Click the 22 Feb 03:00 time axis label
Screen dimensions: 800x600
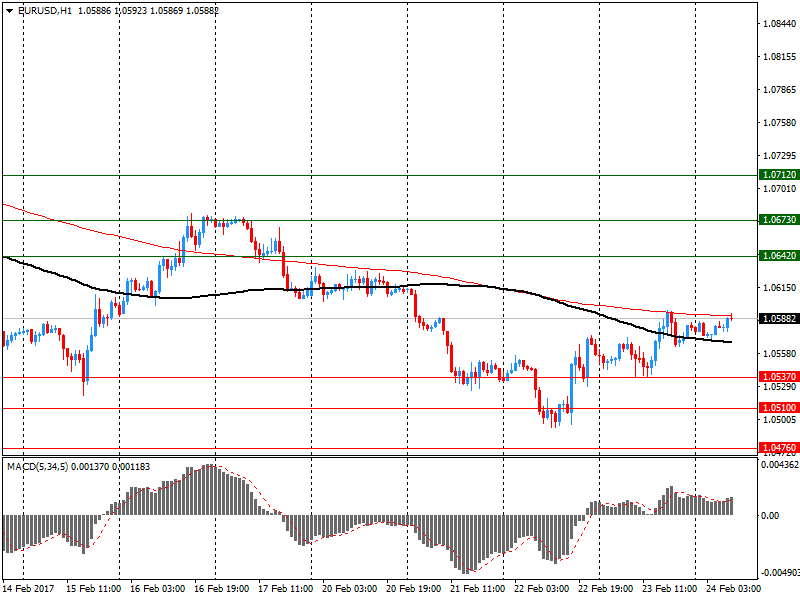(541, 589)
